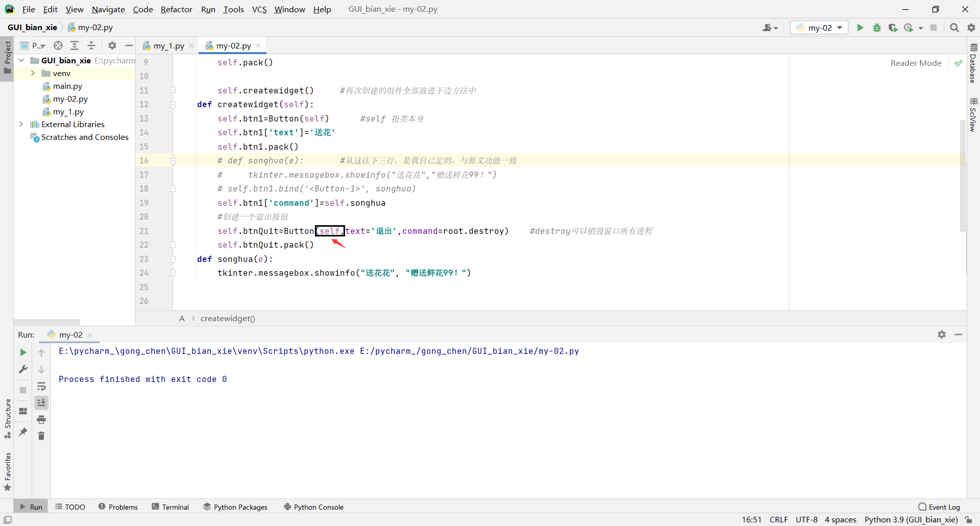
Task: Open Project panel options gear
Action: (112, 45)
